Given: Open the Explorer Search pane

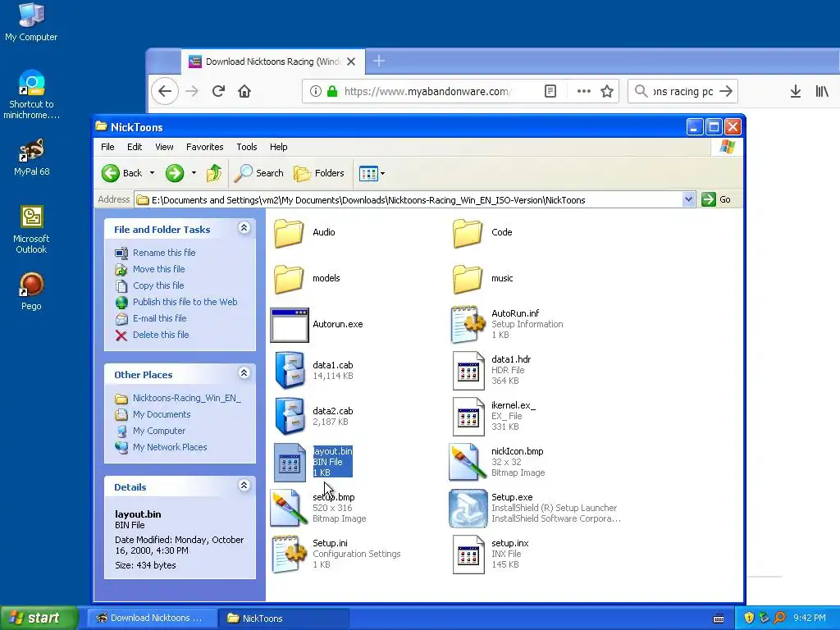Looking at the screenshot, I should tap(259, 173).
